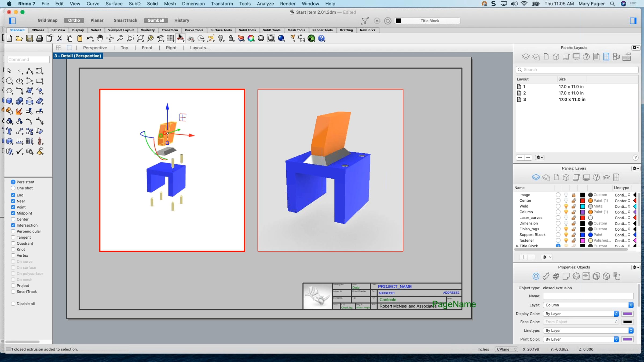644x362 pixels.
Task: Click in the Layouts panel Search field
Action: tap(577, 69)
